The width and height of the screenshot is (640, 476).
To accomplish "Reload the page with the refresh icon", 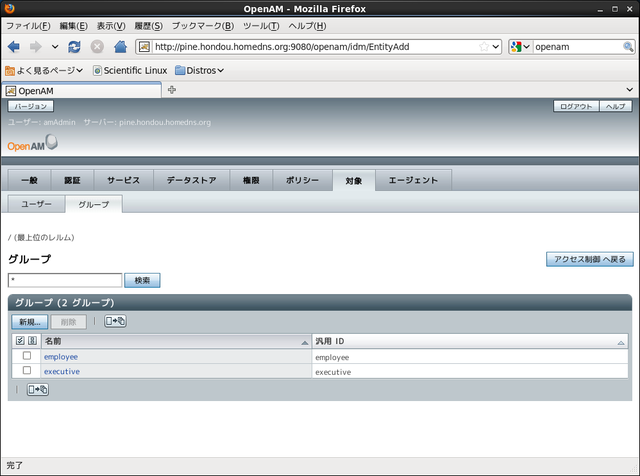I will [75, 47].
